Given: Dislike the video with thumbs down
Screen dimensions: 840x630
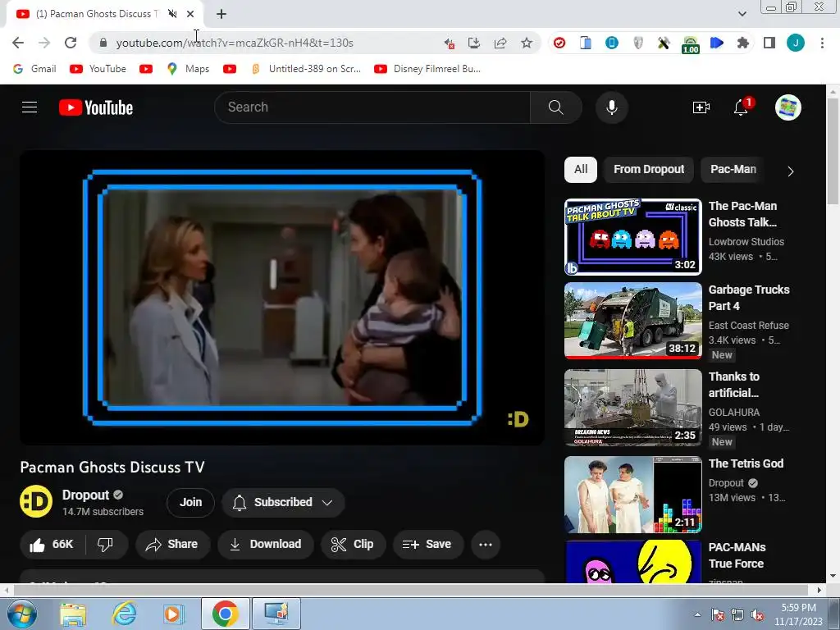Looking at the screenshot, I should coord(106,545).
